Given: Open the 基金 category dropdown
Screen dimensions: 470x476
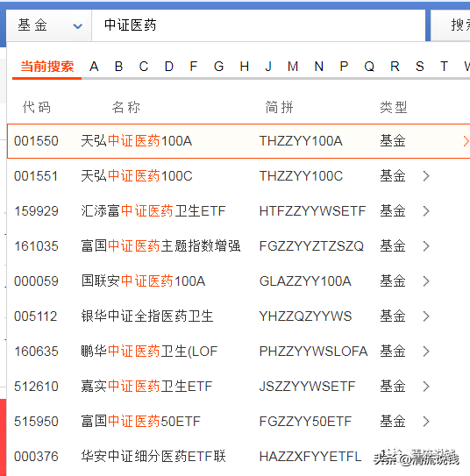Looking at the screenshot, I should click(49, 25).
